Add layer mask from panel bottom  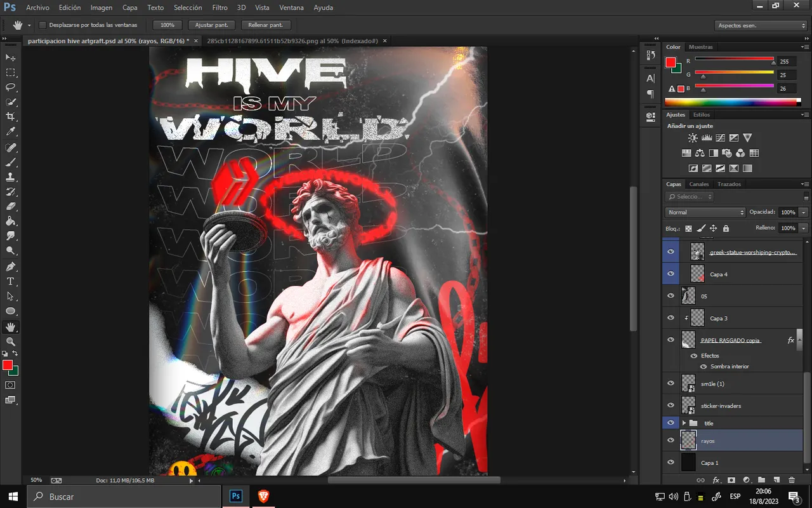(x=731, y=480)
